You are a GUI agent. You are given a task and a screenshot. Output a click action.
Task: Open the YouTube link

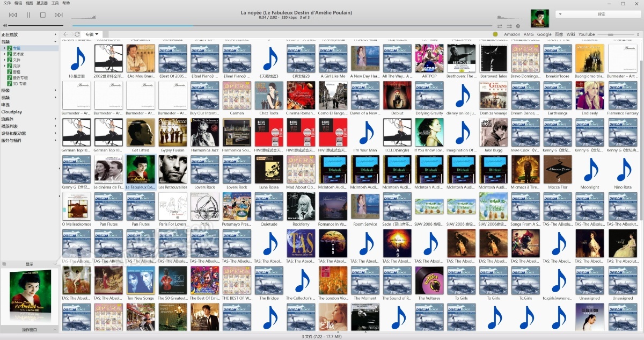click(587, 34)
